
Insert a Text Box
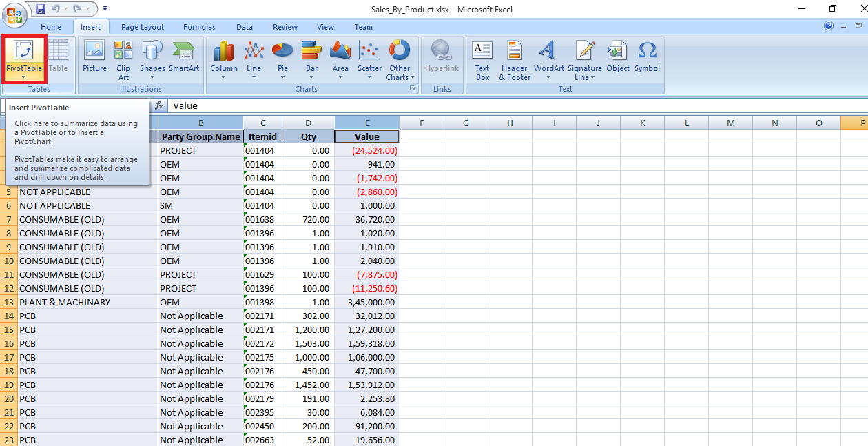pyautogui.click(x=482, y=59)
